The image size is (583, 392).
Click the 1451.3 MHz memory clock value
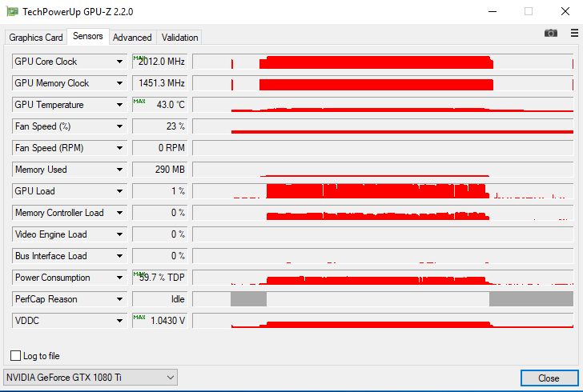pyautogui.click(x=160, y=83)
